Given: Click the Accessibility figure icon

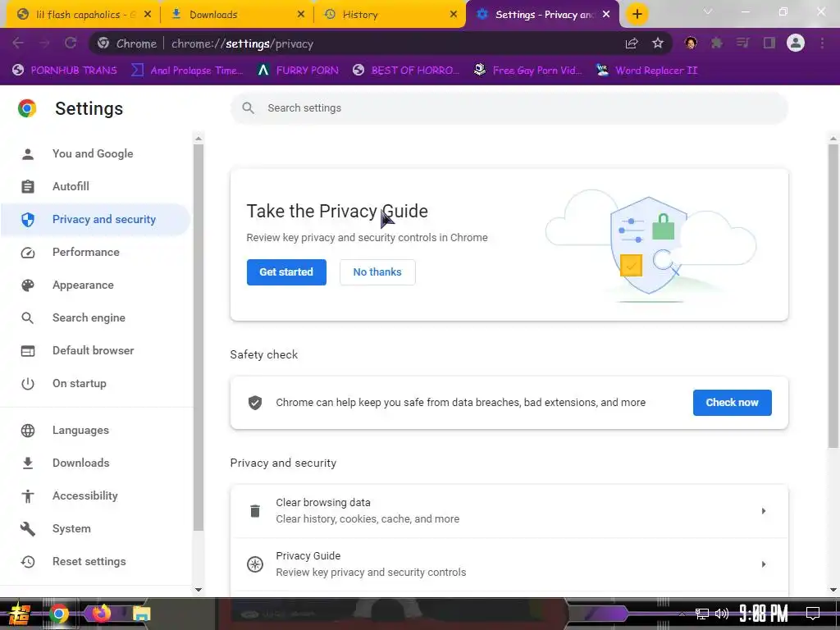Looking at the screenshot, I should coord(27,496).
